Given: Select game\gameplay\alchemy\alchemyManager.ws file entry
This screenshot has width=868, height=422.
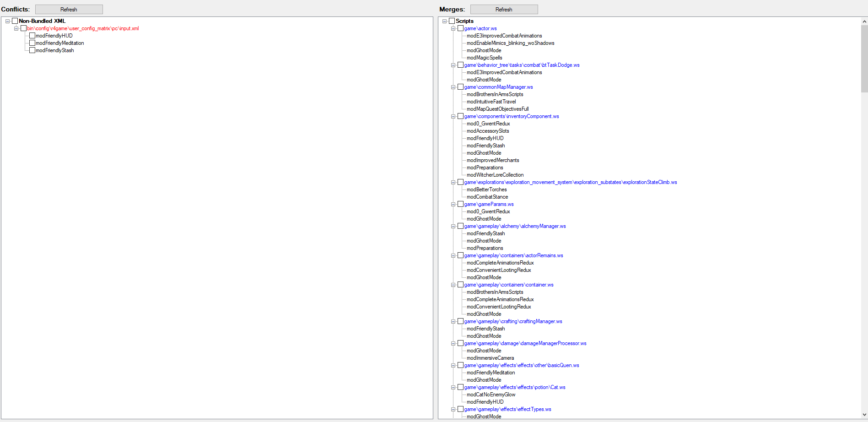Looking at the screenshot, I should point(515,226).
